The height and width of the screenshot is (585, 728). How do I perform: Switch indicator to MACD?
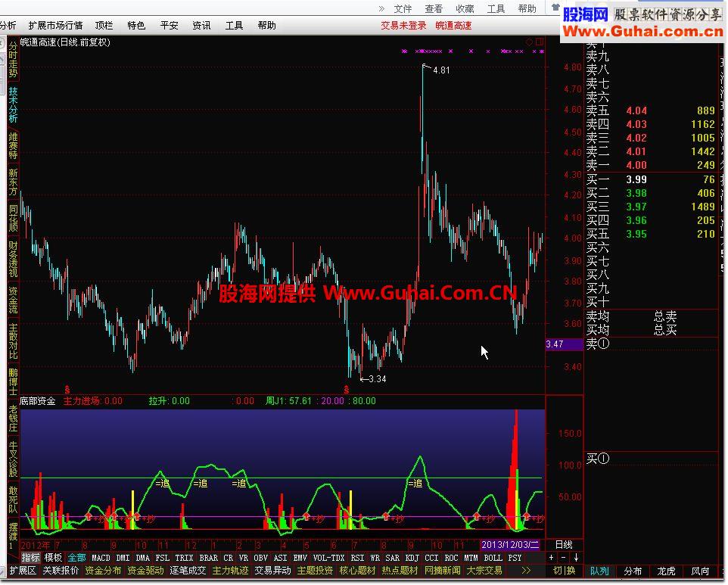click(101, 558)
